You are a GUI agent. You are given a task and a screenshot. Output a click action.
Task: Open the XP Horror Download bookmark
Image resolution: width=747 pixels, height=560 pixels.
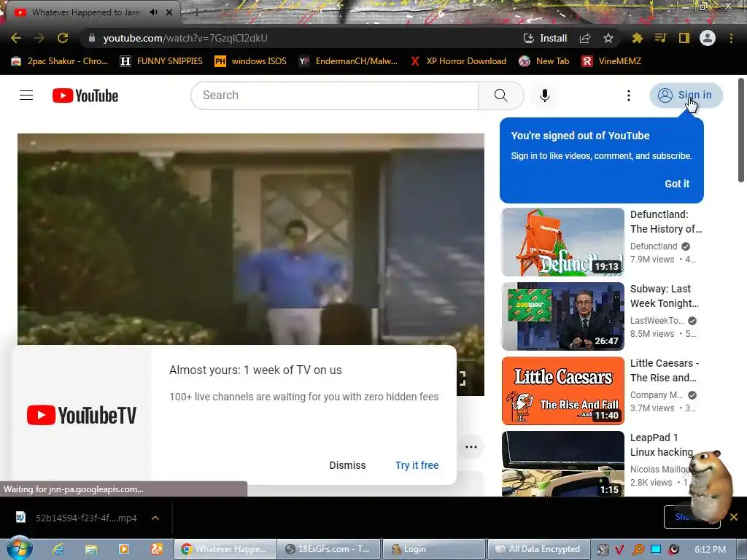[458, 61]
